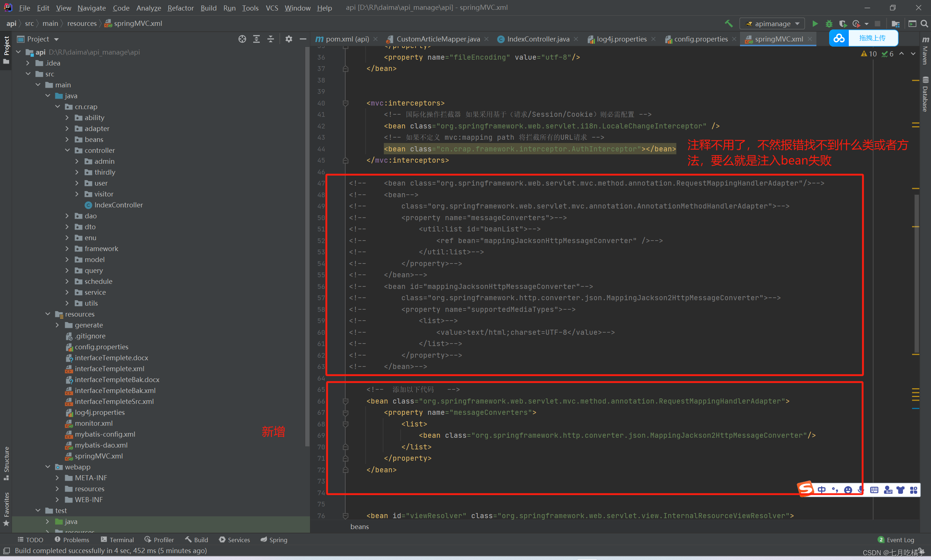Open the VCS menu
The height and width of the screenshot is (560, 931).
[272, 8]
